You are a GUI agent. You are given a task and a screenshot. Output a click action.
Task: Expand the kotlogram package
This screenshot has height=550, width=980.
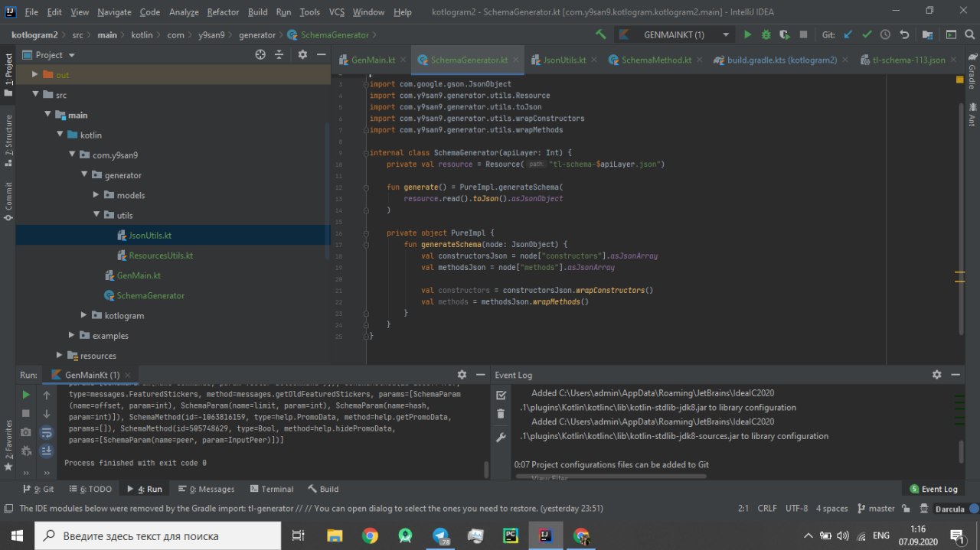(83, 314)
